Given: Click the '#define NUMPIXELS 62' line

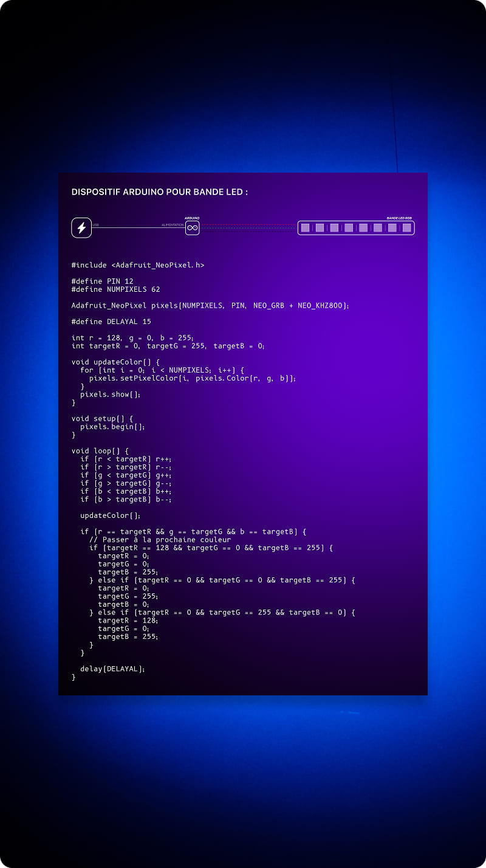Looking at the screenshot, I should (115, 289).
